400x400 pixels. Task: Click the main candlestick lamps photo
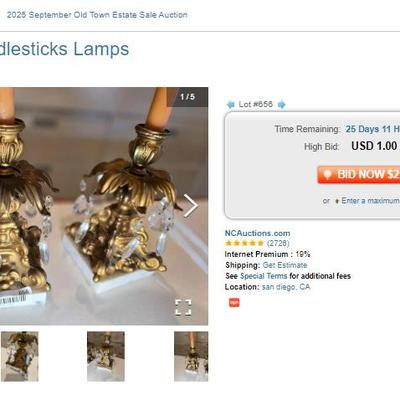click(104, 206)
